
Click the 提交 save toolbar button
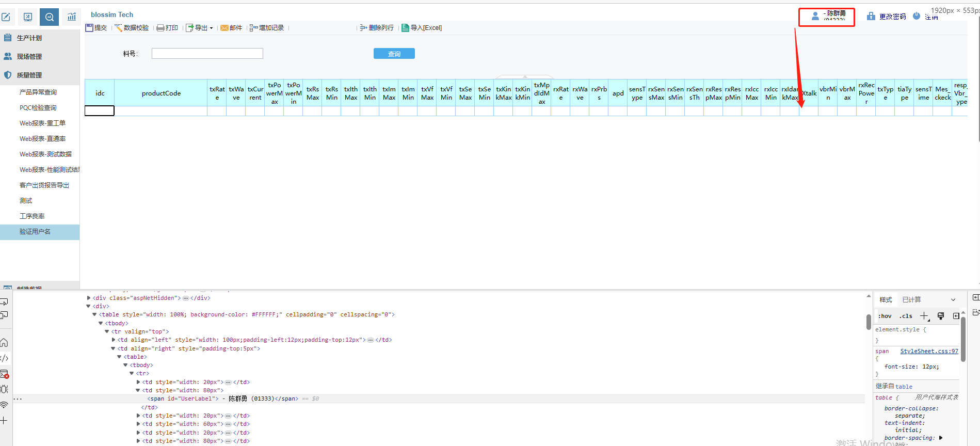pos(97,28)
